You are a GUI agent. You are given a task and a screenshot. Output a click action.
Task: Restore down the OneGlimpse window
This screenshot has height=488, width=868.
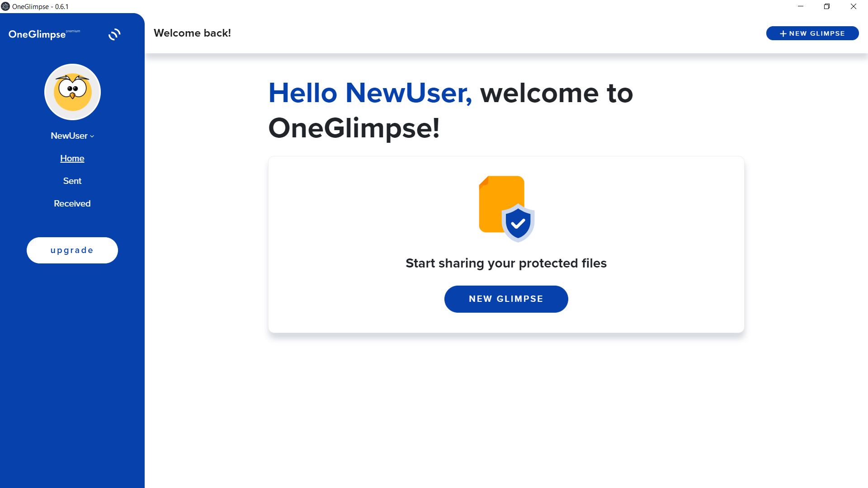827,7
